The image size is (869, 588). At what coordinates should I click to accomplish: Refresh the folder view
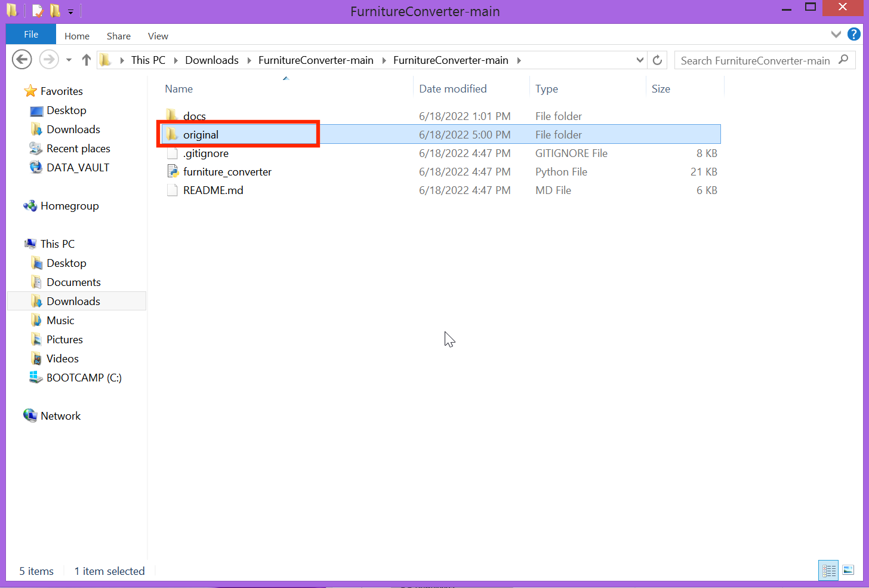point(657,60)
